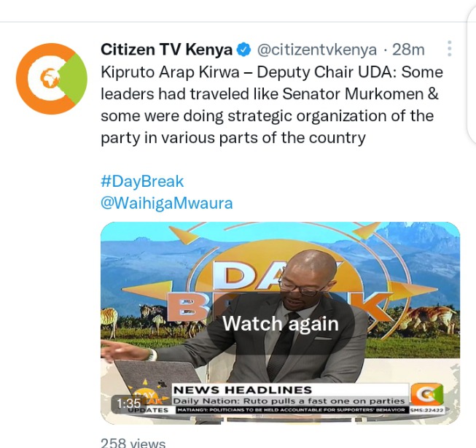476x448 pixels.
Task: Visit the @WaihigaMwaura mention
Action: (167, 204)
